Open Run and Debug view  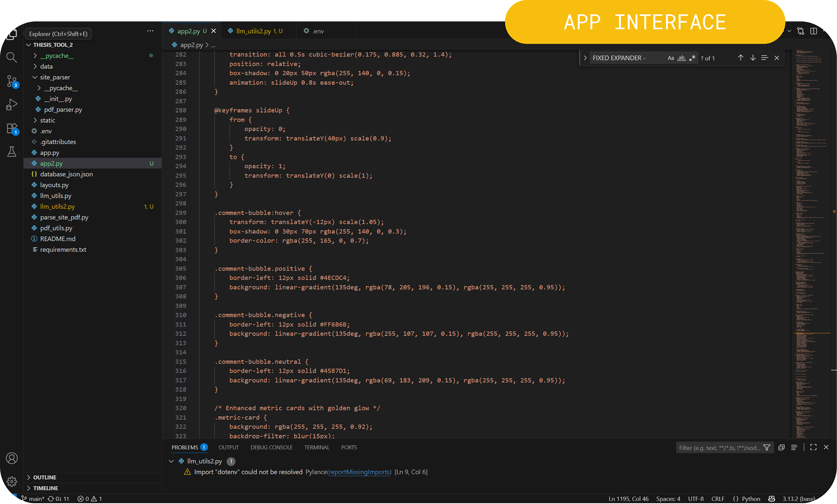point(12,105)
